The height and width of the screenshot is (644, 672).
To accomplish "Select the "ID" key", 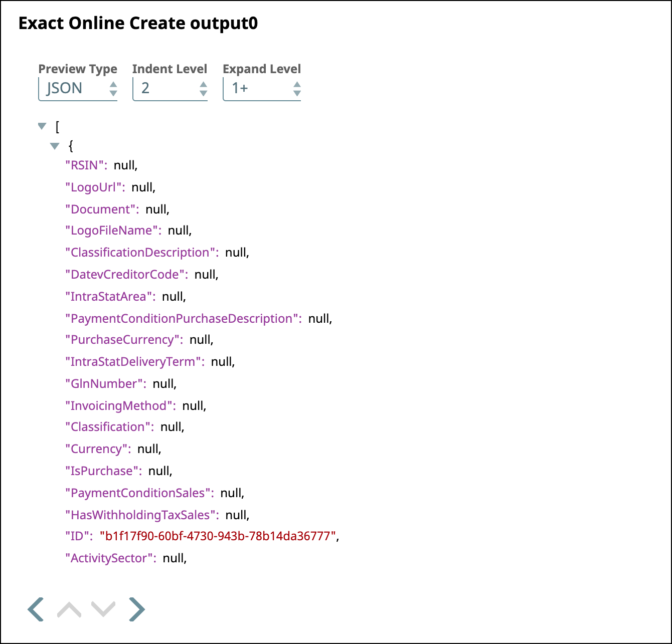I will tap(79, 536).
